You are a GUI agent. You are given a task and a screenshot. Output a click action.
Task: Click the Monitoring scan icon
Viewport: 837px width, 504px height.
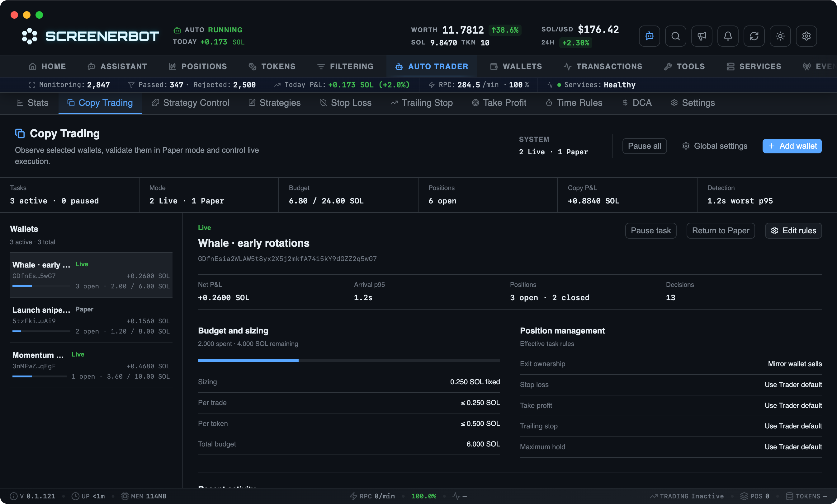pos(32,85)
